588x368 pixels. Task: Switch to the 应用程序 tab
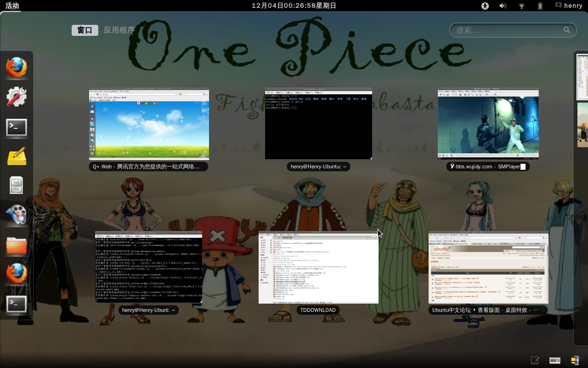119,30
